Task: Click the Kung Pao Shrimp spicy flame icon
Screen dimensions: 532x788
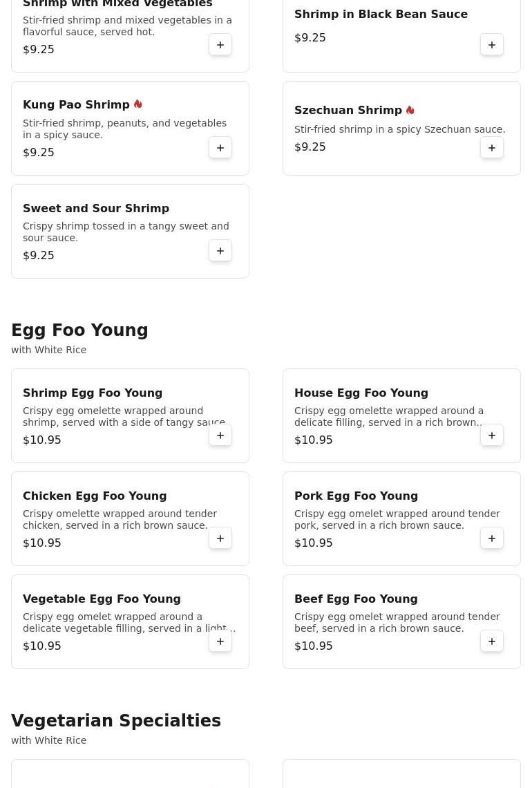Action: (x=138, y=104)
